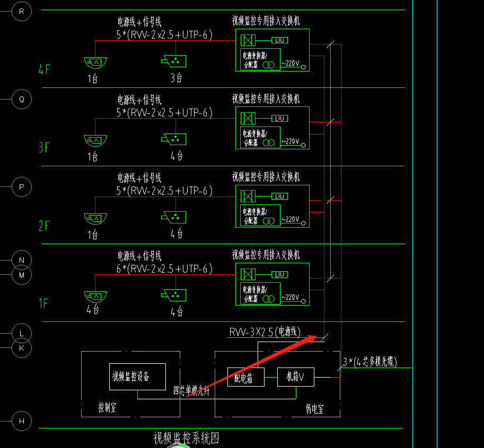This screenshot has width=484, height=448.
Task: Select the box camera symbol on 3F
Action: coord(174,139)
